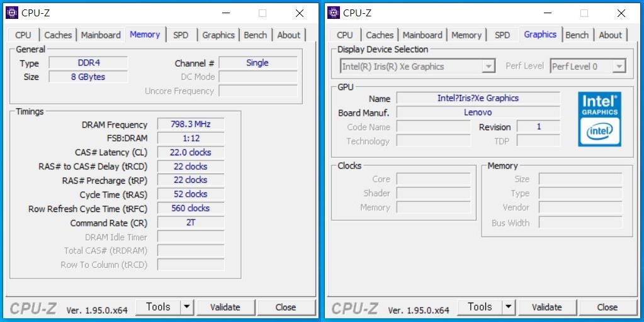Click the Revision field showing 1

tap(538, 127)
